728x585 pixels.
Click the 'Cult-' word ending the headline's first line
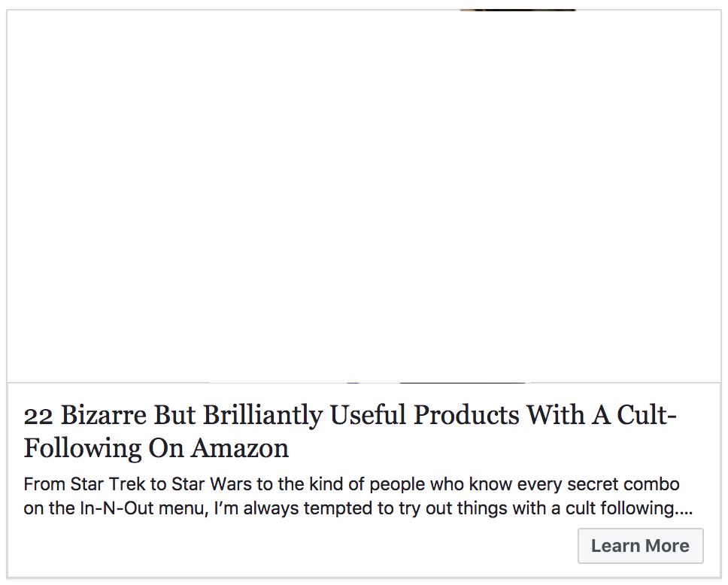pyautogui.click(x=647, y=414)
